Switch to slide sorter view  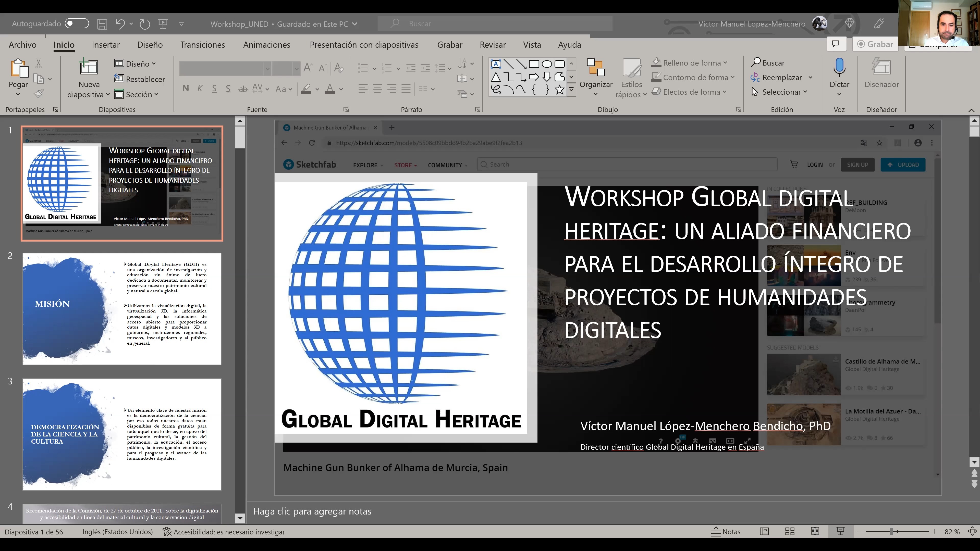tap(789, 532)
